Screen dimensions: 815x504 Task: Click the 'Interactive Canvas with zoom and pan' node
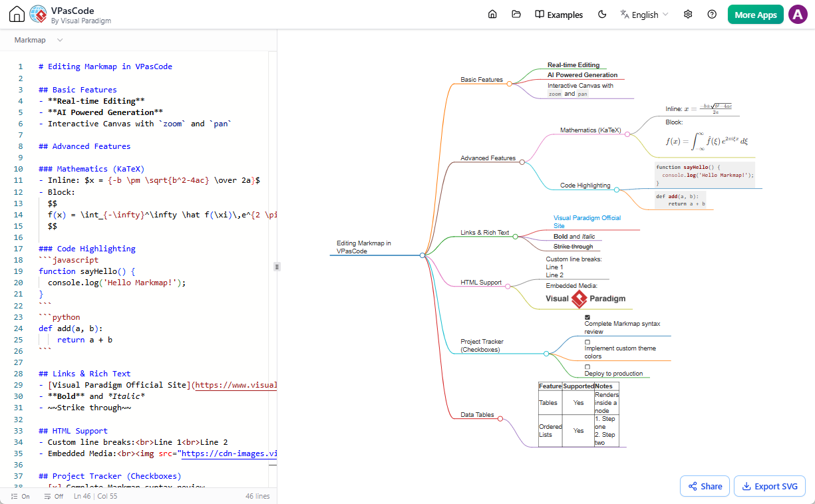(x=580, y=90)
